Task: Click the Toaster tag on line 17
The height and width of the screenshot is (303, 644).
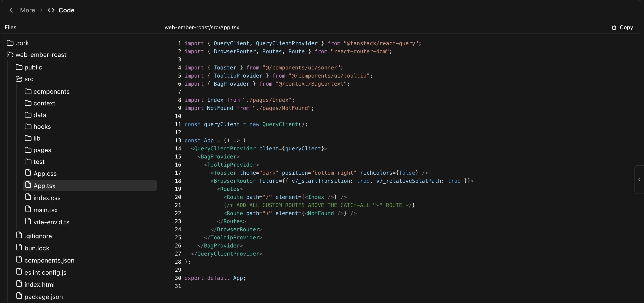Action: click(319, 173)
